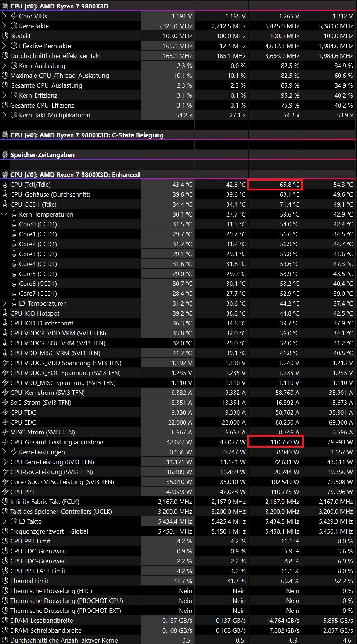
Task: Click lightning icon of CPU-Gesamt-Leistungsaufnahme
Action: [x=5, y=442]
